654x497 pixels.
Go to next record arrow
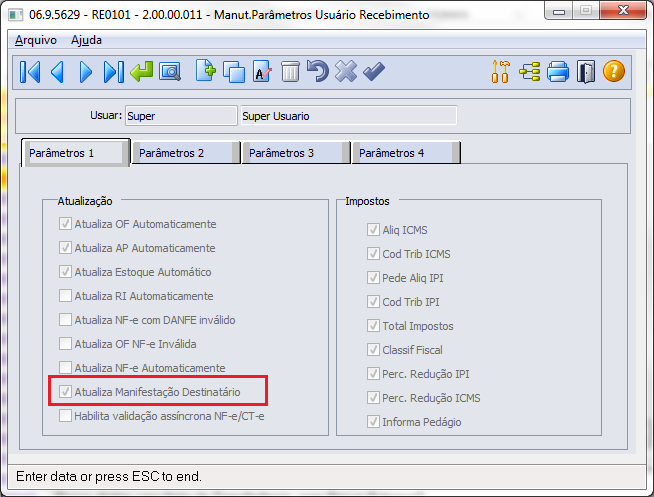click(86, 72)
